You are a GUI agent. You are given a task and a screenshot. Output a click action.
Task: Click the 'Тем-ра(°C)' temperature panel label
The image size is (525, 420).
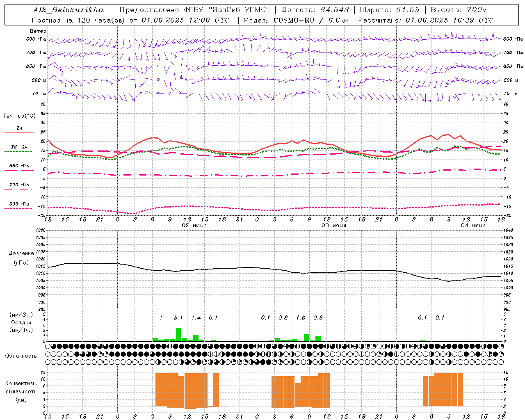[19, 116]
